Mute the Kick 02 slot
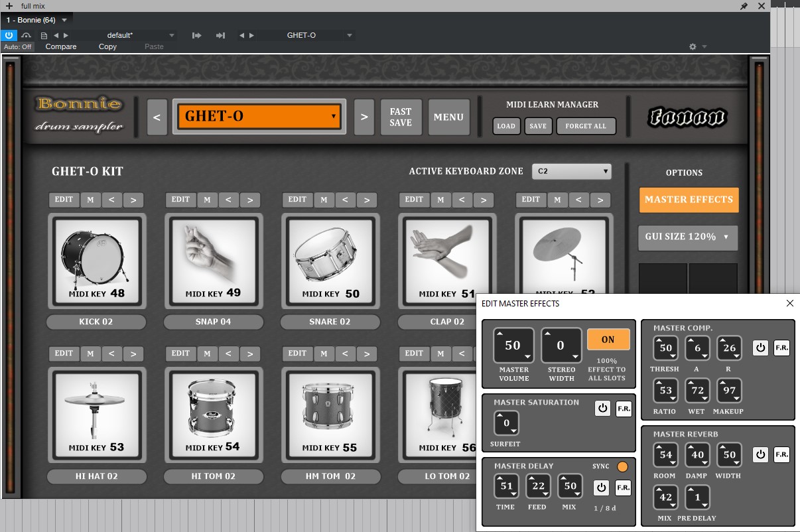800x532 pixels. [x=90, y=200]
